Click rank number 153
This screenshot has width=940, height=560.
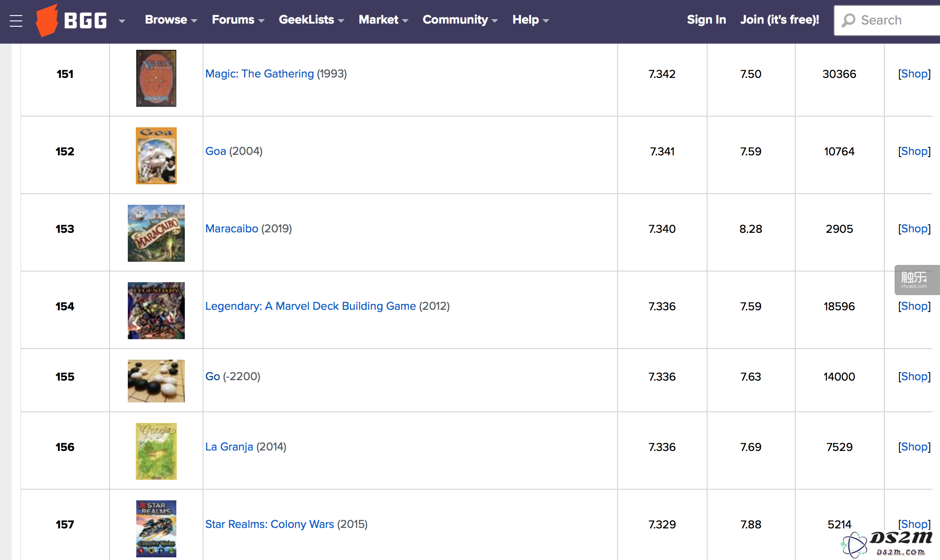[x=65, y=229]
